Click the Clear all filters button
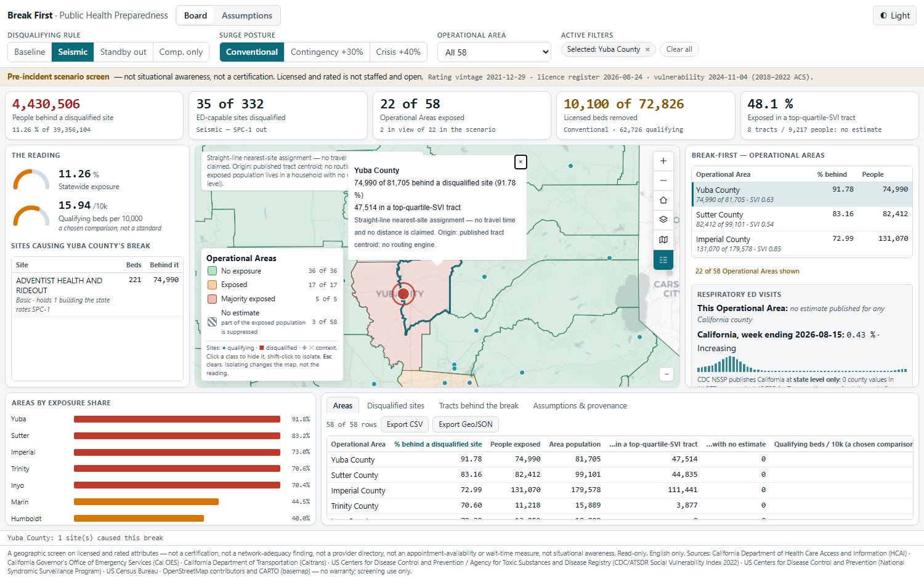Screen dimensions: 924x579 point(679,49)
